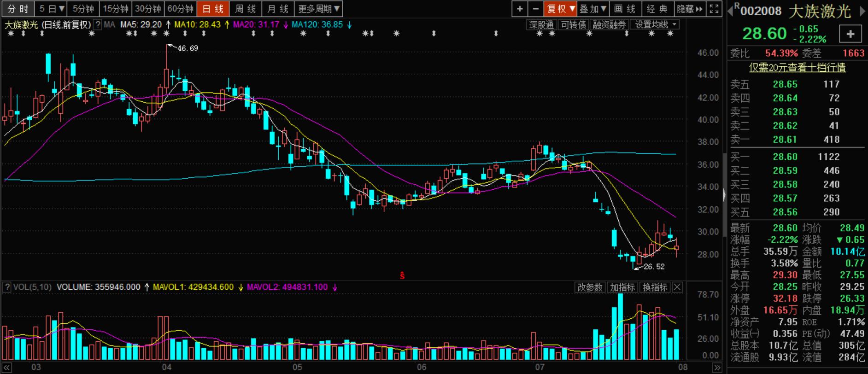This screenshot has width=868, height=374.
Task: Click the MA indicator help question mark
Action: click(x=98, y=25)
